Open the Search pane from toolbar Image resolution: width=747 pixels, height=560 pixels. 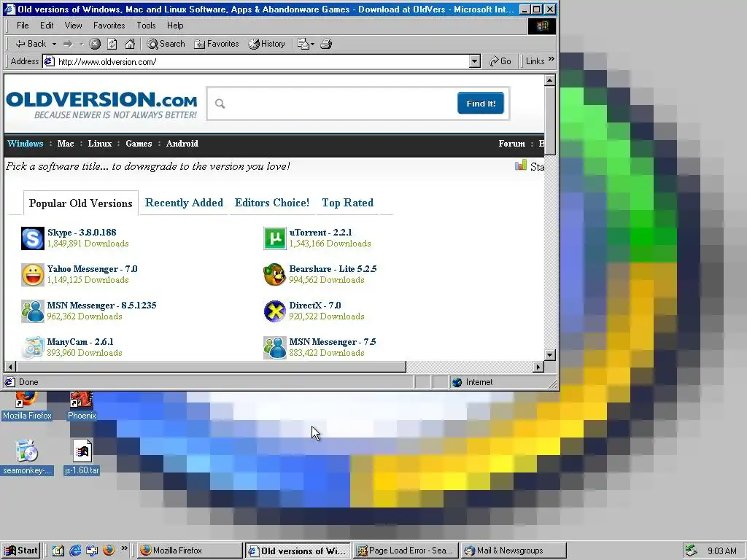[x=166, y=44]
